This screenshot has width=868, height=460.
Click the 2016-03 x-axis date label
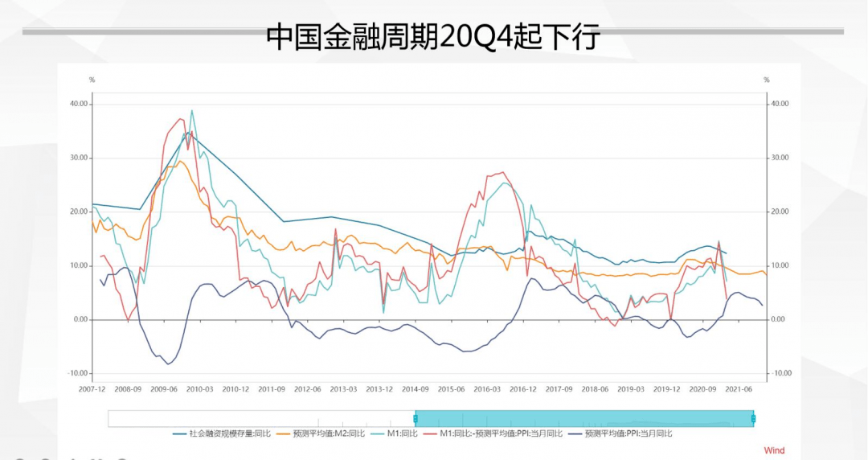pos(487,389)
